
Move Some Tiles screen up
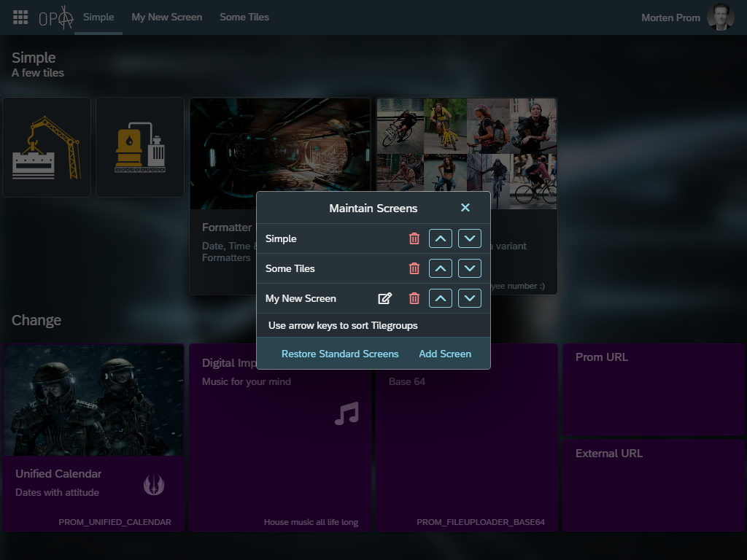pos(441,268)
